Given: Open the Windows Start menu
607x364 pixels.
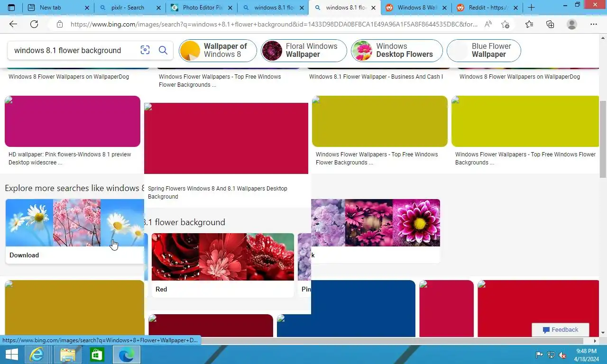Looking at the screenshot, I should [11, 355].
